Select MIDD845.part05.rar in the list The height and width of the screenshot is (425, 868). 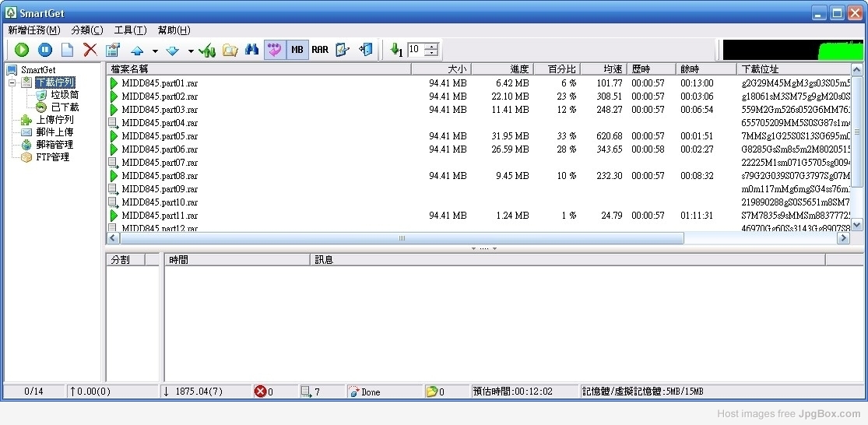click(x=160, y=136)
